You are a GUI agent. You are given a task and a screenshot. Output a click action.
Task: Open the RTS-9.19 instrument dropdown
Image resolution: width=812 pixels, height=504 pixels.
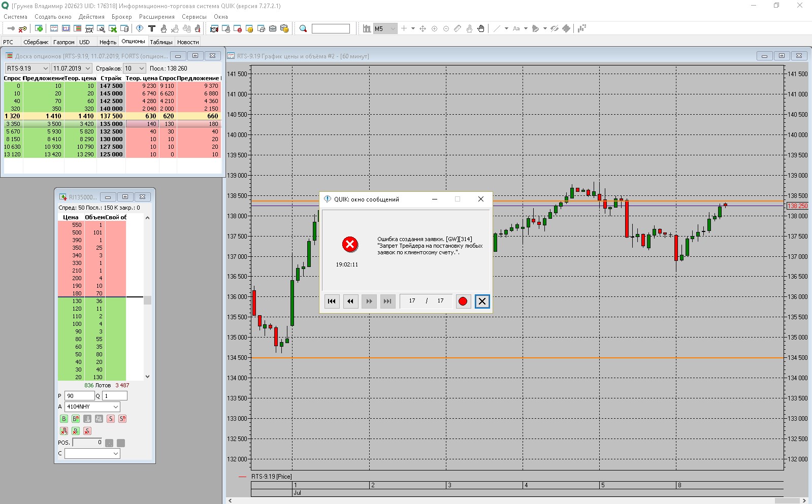coord(27,68)
